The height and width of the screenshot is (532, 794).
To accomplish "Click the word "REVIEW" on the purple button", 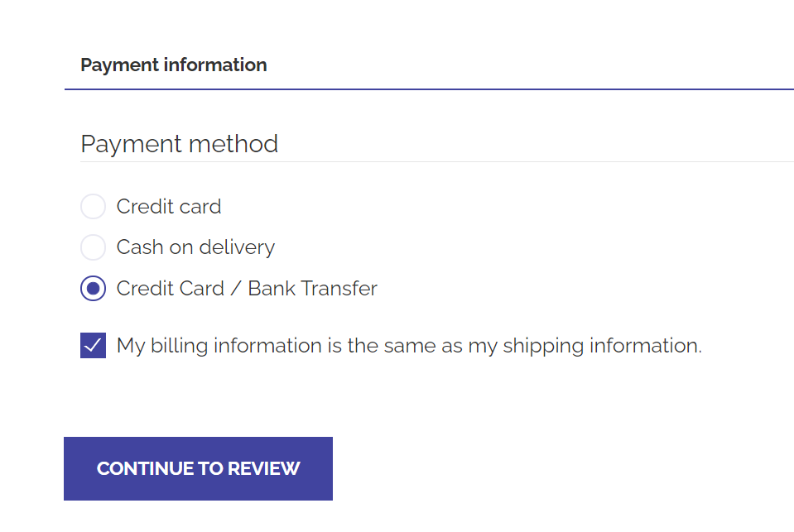I will 264,469.
